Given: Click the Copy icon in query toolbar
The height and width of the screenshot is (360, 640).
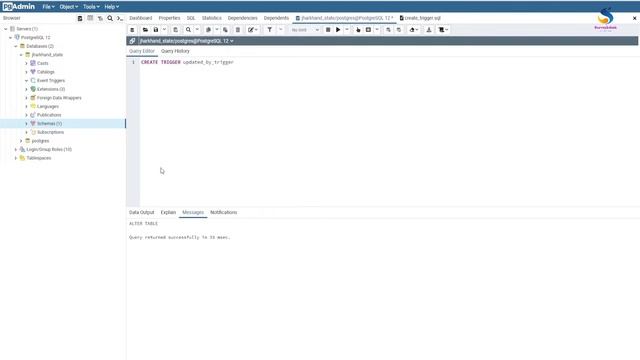Looking at the screenshot, I should [208, 30].
